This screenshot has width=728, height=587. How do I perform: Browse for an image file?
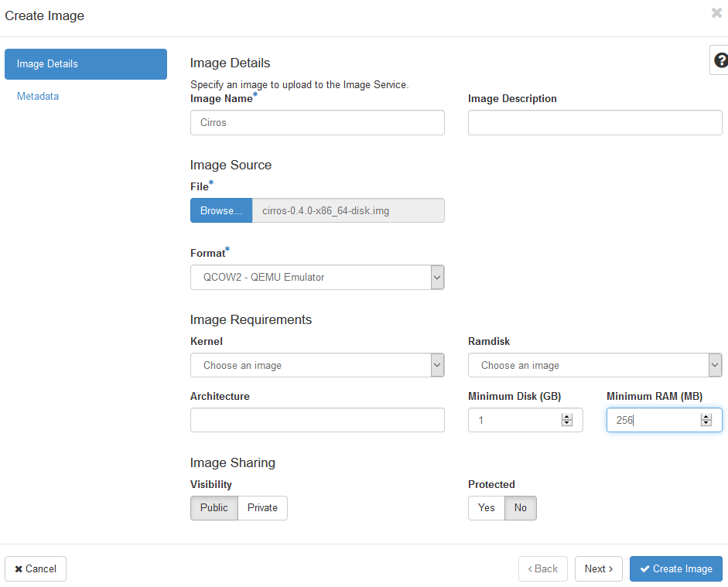[x=221, y=210]
